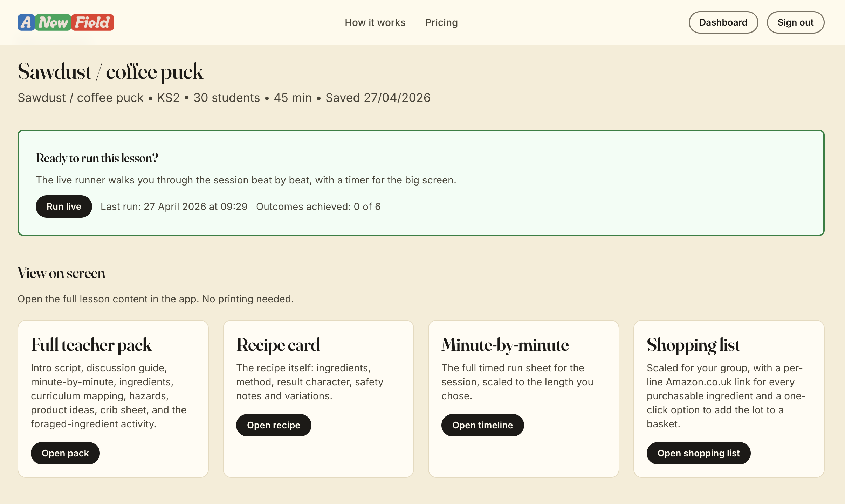Image resolution: width=845 pixels, height=504 pixels.
Task: Click the Outcomes achieved 0 of 6 text
Action: (x=318, y=206)
